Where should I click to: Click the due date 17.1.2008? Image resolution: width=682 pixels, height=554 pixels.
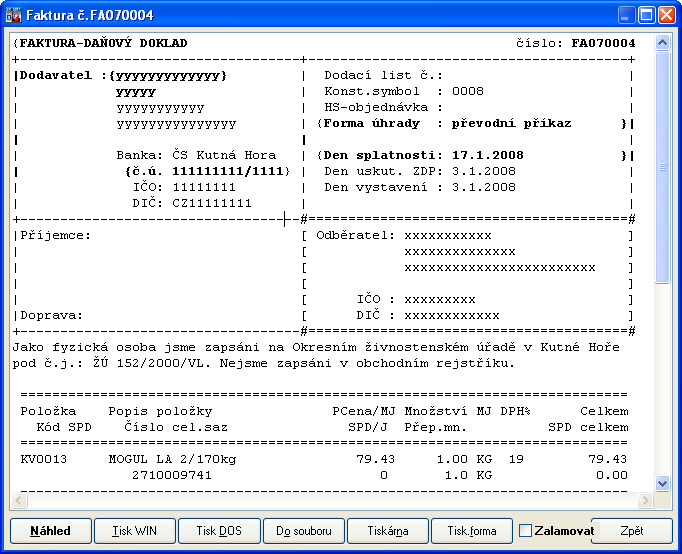coord(488,155)
